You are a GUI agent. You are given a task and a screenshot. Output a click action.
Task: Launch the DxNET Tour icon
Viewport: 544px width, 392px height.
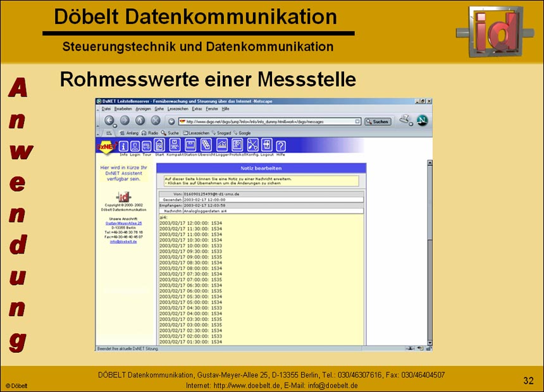(147, 146)
